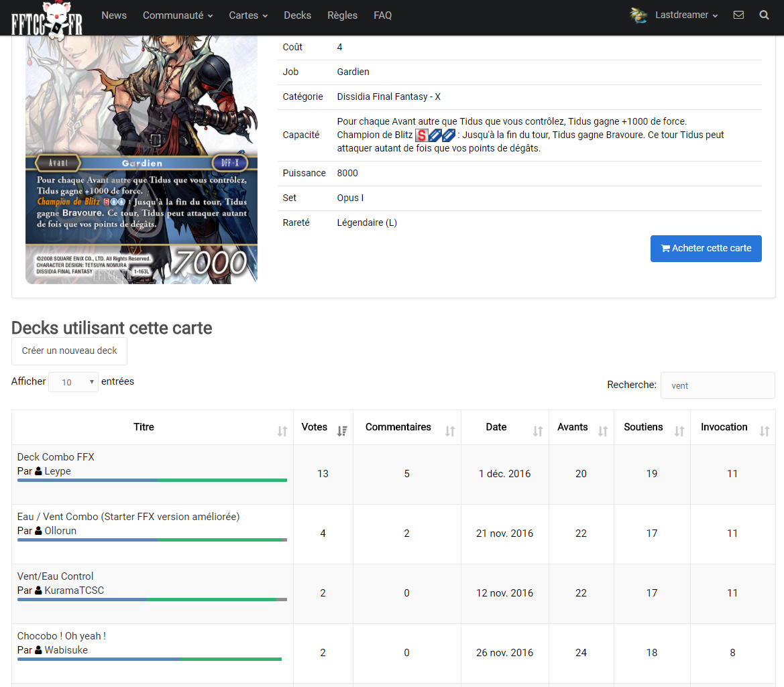Open the entries-per-page dropdown showing 10

click(x=74, y=382)
